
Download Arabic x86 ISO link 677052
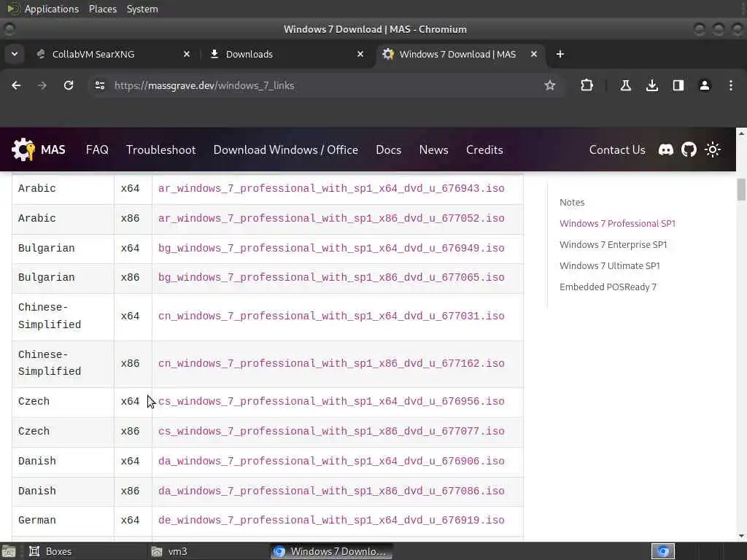click(331, 219)
